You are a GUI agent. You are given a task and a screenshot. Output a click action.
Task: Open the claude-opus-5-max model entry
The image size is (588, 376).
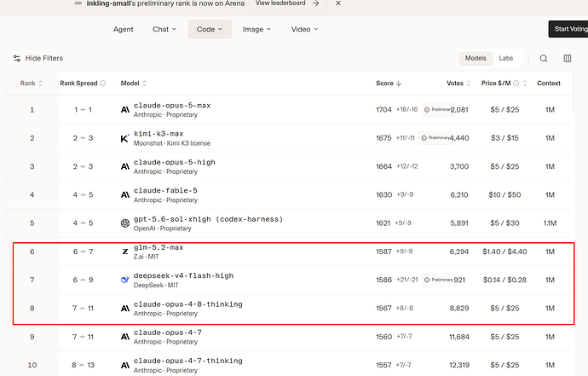click(x=172, y=106)
